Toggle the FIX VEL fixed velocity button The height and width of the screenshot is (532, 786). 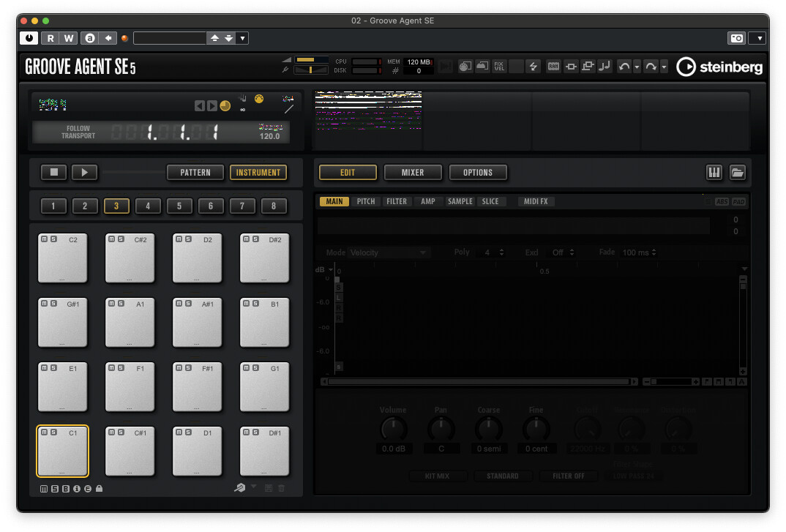(x=499, y=66)
